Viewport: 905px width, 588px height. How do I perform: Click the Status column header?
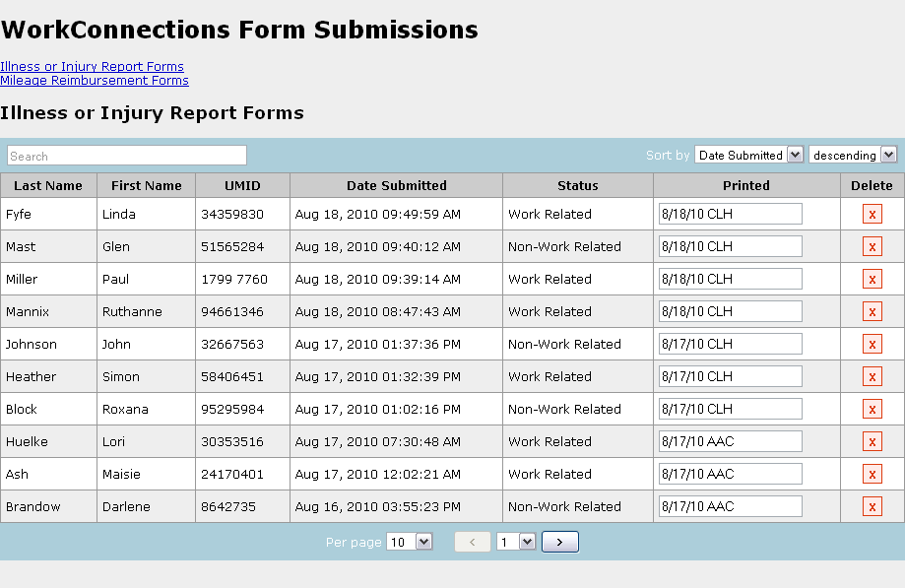tap(577, 185)
